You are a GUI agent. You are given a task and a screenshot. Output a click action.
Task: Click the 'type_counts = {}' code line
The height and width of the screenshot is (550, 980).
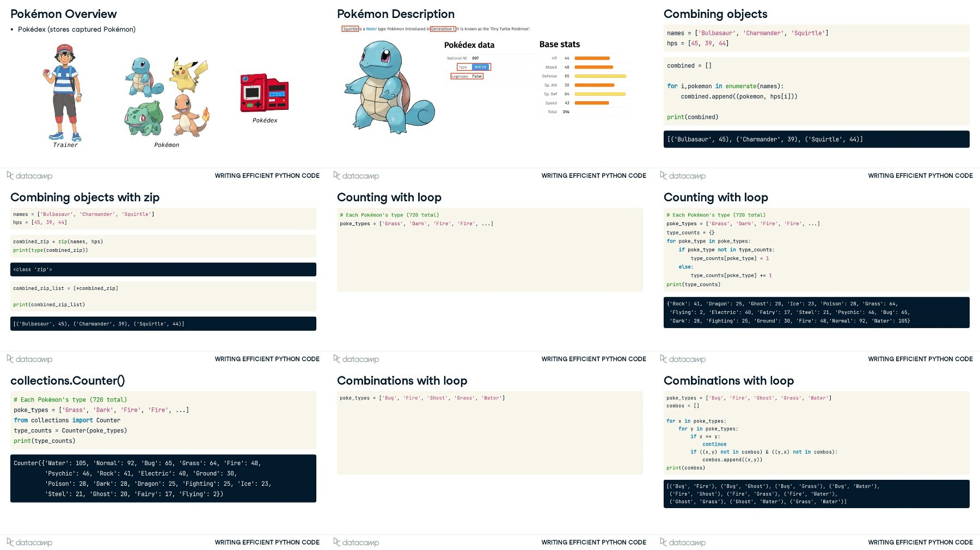pos(691,233)
